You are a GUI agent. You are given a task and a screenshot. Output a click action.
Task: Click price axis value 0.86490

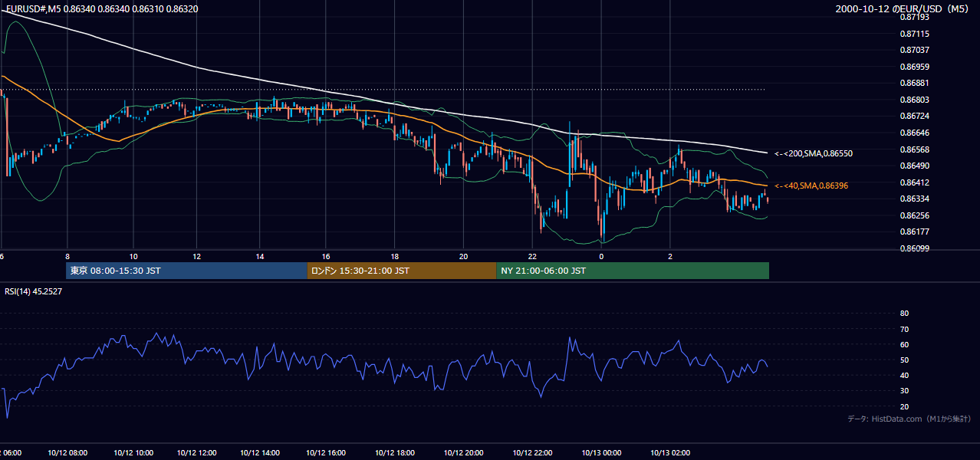[x=914, y=166]
